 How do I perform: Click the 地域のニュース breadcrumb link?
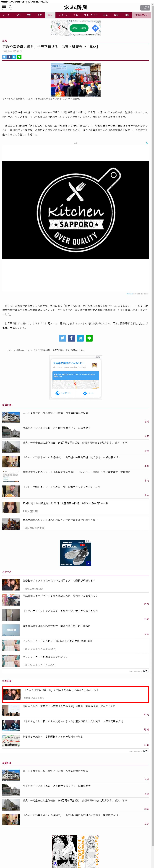(23, 350)
